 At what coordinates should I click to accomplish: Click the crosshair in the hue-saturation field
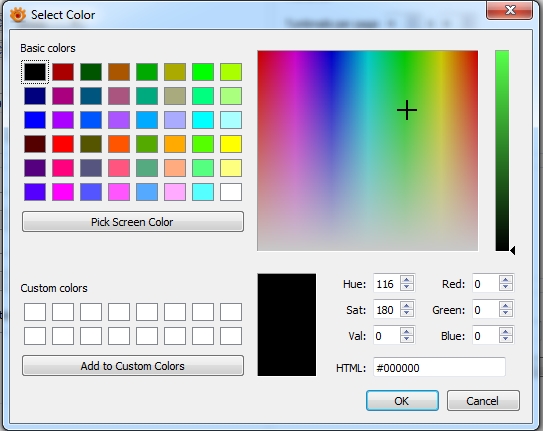click(407, 110)
